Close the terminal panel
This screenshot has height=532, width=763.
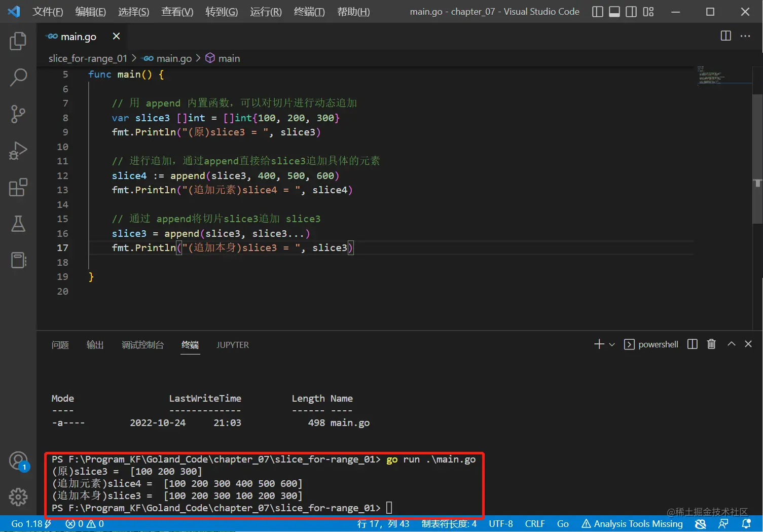coord(748,344)
